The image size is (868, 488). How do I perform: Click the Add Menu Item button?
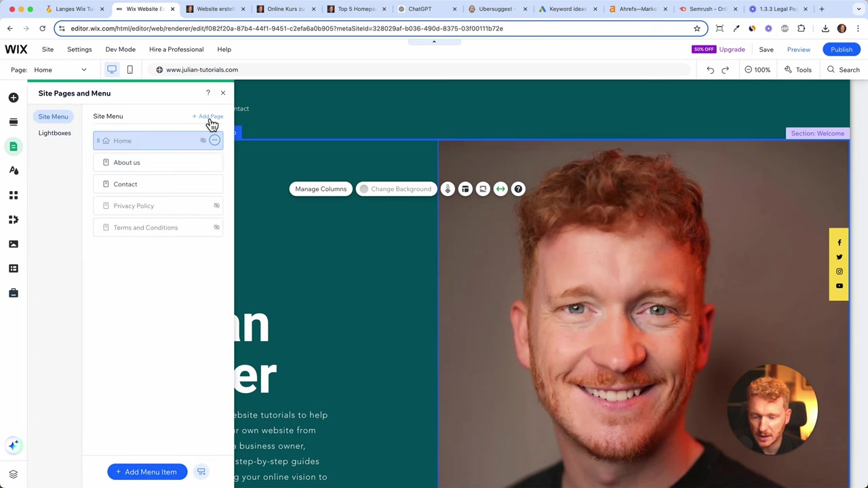(x=146, y=472)
